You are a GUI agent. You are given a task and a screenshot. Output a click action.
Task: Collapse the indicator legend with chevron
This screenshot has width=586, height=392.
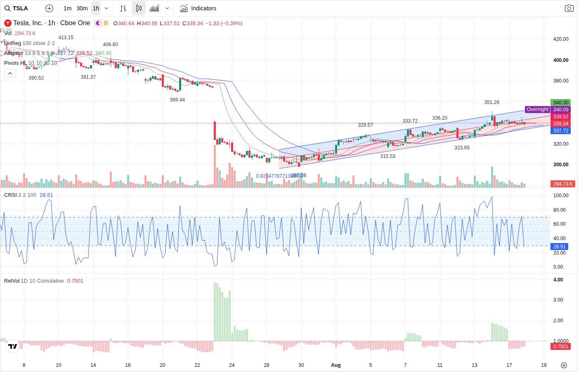click(10, 73)
